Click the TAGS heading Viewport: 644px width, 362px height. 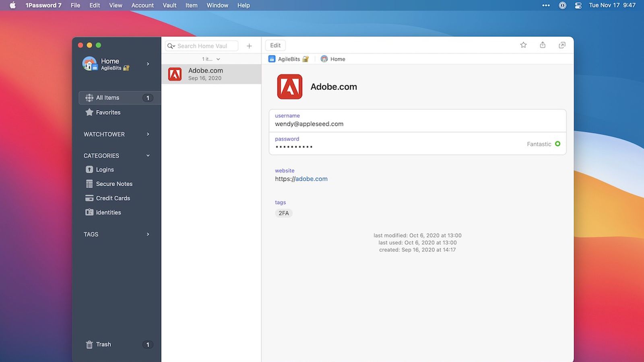click(91, 234)
